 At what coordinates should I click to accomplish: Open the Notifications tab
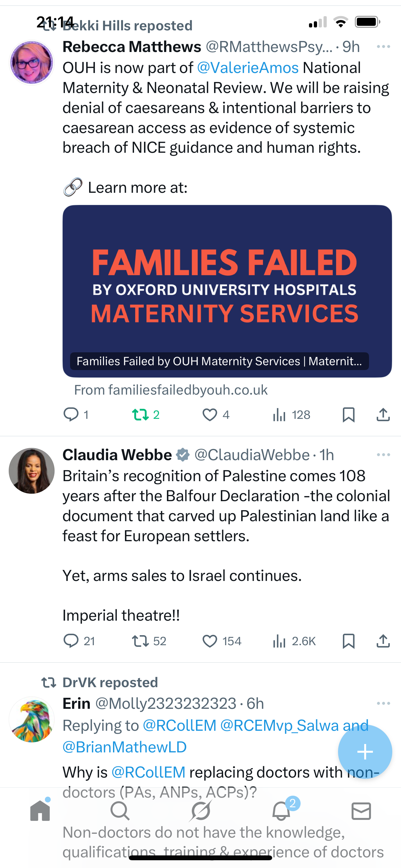(x=281, y=811)
